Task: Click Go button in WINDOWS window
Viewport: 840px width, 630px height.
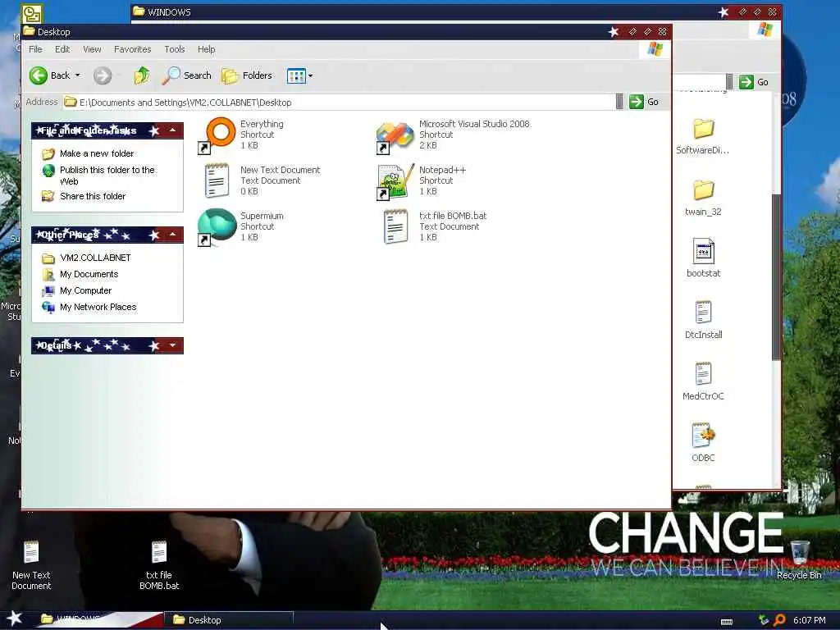Action: click(754, 82)
